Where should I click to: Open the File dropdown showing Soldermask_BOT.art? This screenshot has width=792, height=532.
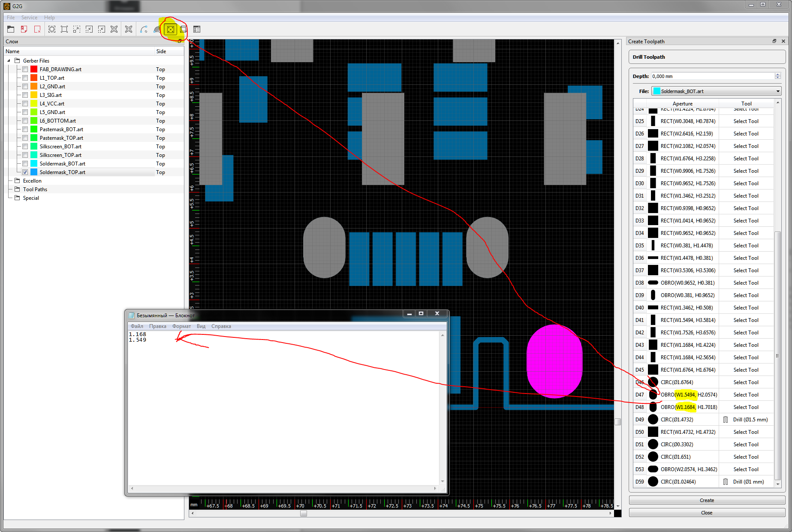tap(716, 91)
